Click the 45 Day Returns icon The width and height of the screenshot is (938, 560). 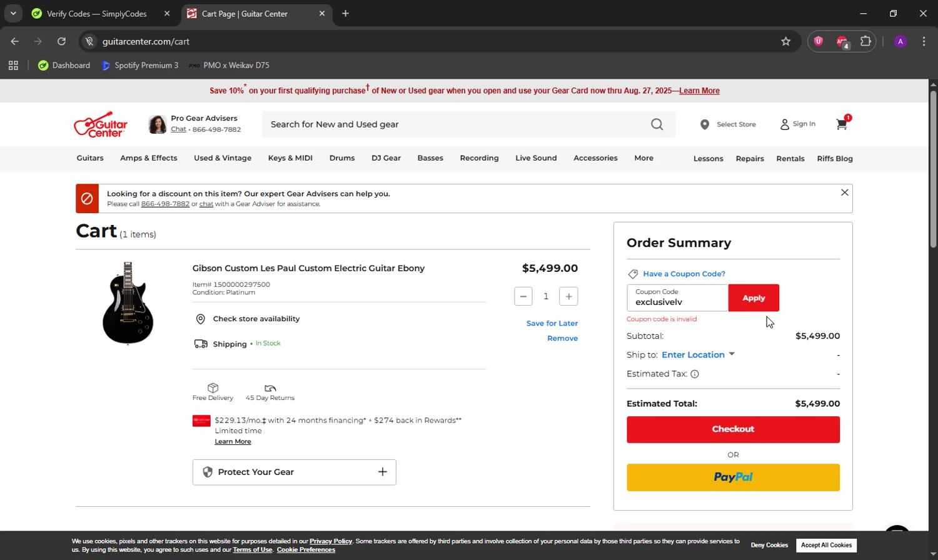pos(270,388)
